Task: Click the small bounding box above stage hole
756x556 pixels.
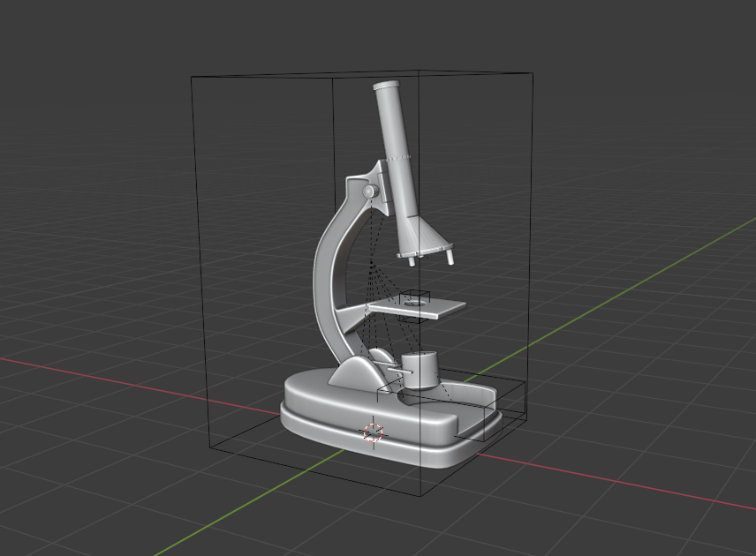Action: 413,293
